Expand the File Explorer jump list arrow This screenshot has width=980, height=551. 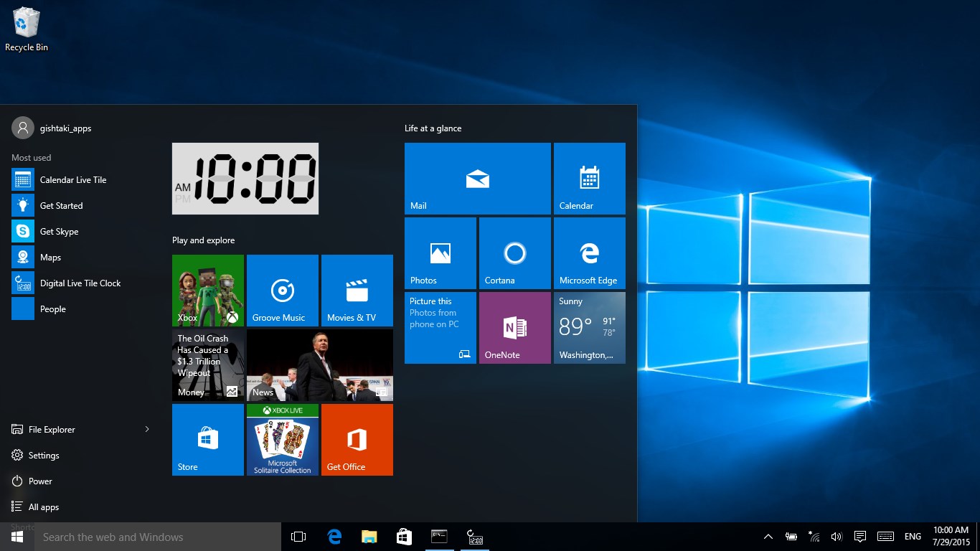pos(146,429)
